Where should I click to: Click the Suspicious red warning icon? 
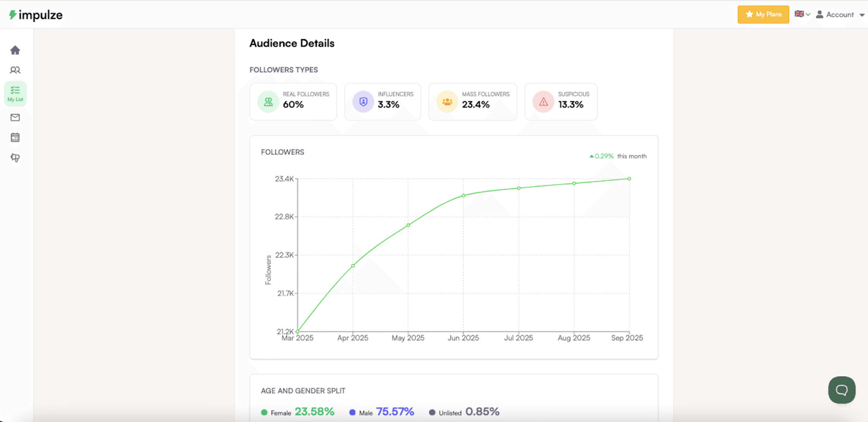543,102
